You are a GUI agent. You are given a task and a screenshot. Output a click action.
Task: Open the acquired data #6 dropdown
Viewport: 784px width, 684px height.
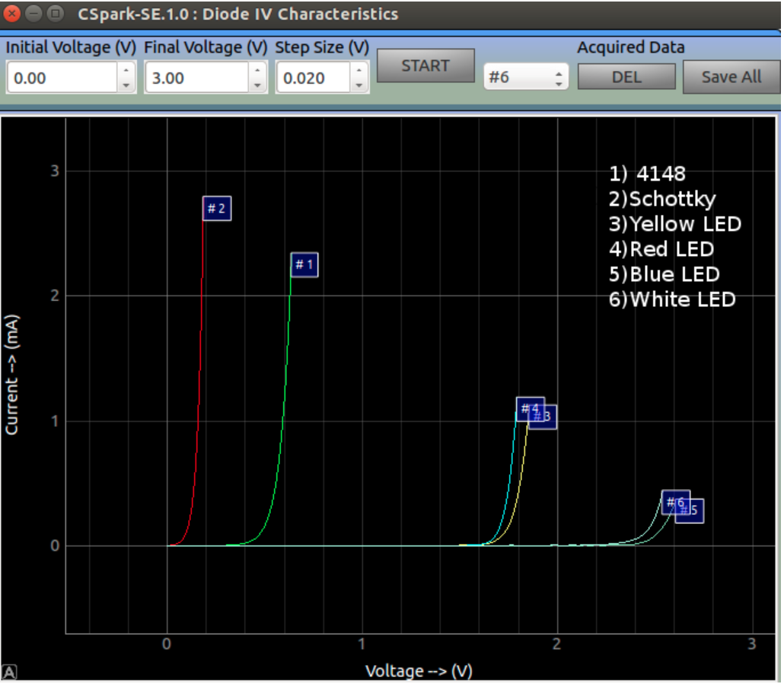coord(525,77)
